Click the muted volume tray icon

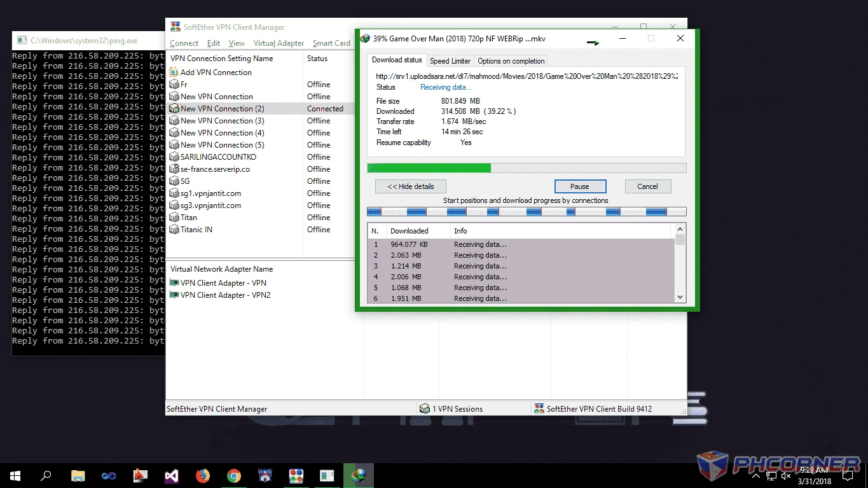pos(786,475)
